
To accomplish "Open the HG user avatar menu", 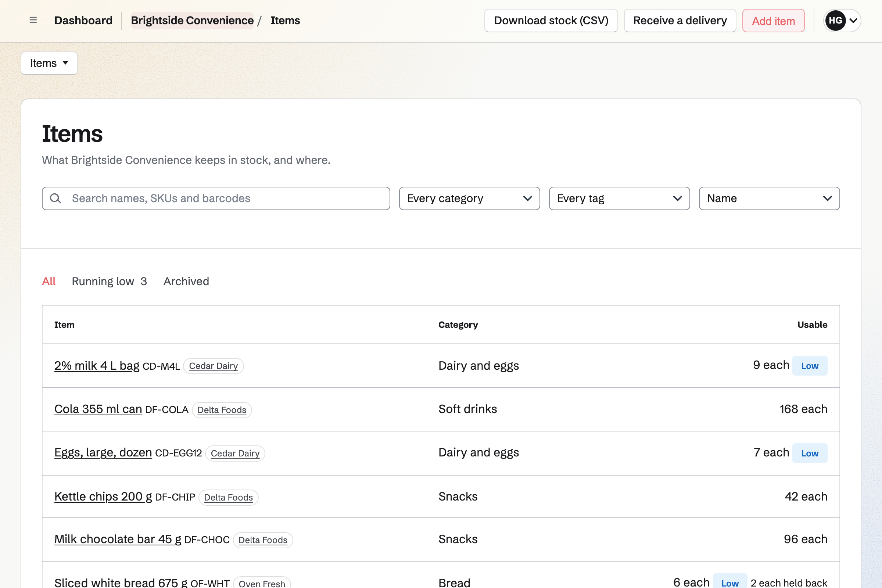I will coord(835,21).
